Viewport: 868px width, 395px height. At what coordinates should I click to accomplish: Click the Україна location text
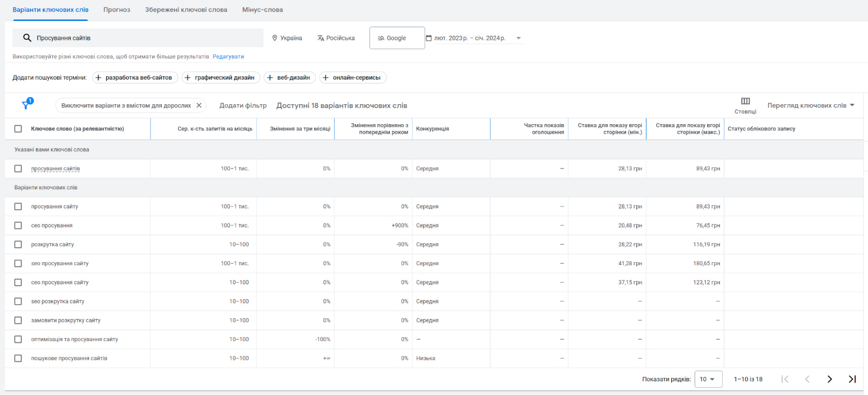(291, 38)
